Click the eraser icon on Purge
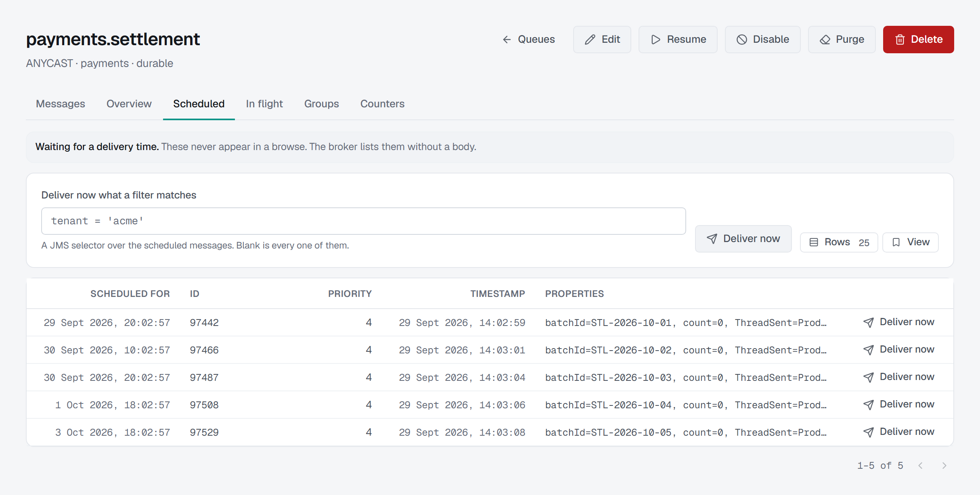This screenshot has height=495, width=980. pyautogui.click(x=825, y=40)
